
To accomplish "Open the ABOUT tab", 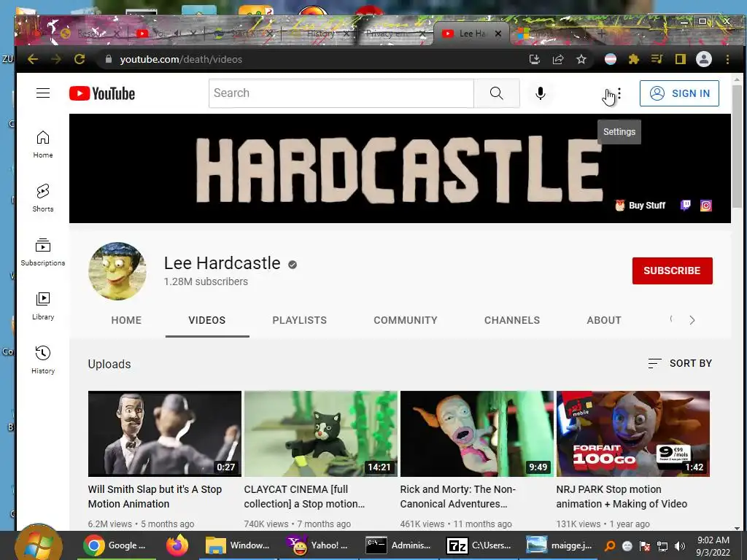I will pyautogui.click(x=604, y=320).
